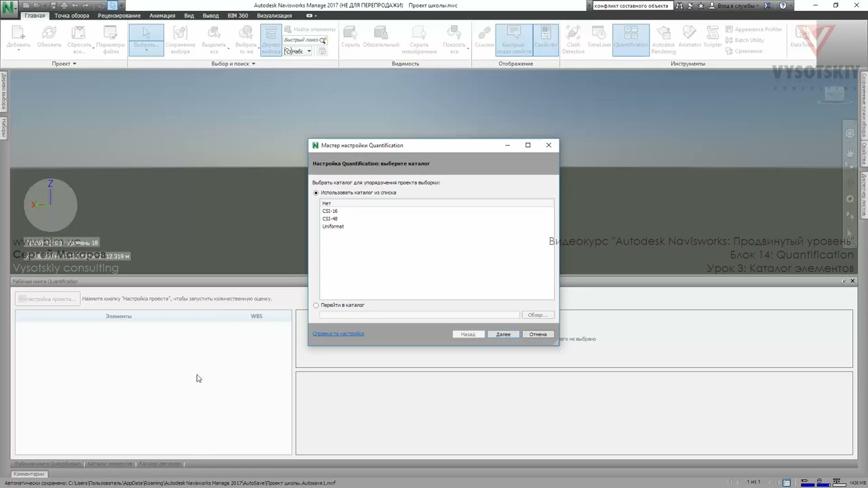The image size is (868, 488).
Task: Switch to the Визуализация tab
Action: (275, 16)
